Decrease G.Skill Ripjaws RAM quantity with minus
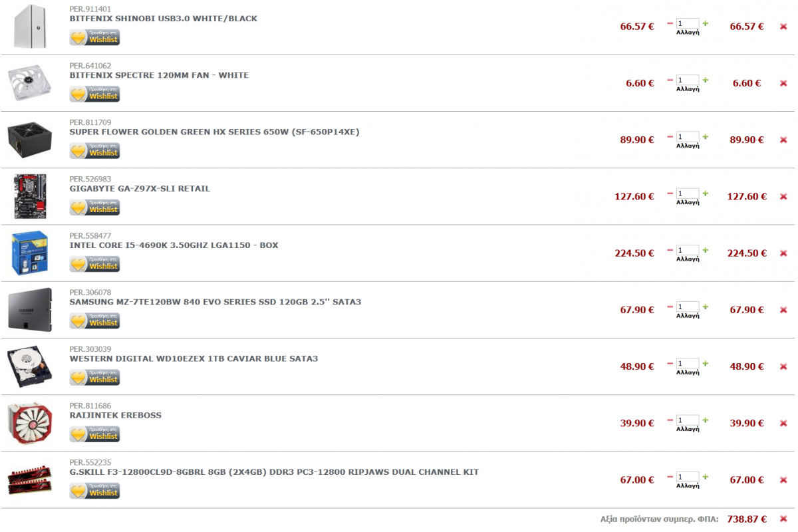 pyautogui.click(x=670, y=477)
